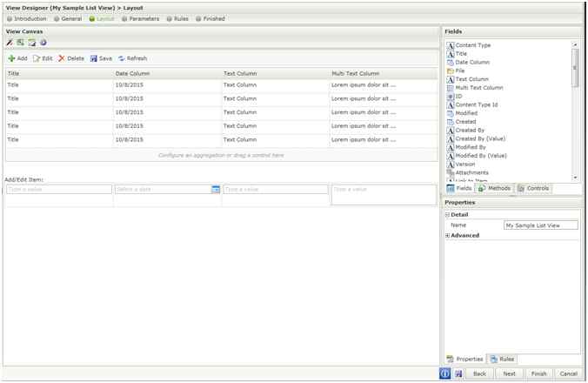The height and width of the screenshot is (383, 588).
Task: Go to the Introduction wizard step
Action: coord(27,19)
